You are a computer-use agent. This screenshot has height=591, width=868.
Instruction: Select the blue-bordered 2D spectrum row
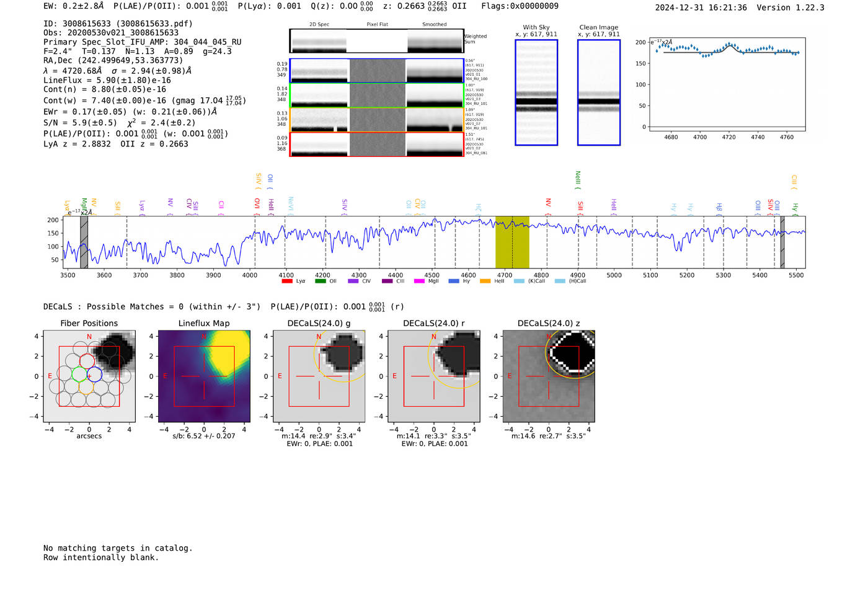[x=376, y=71]
